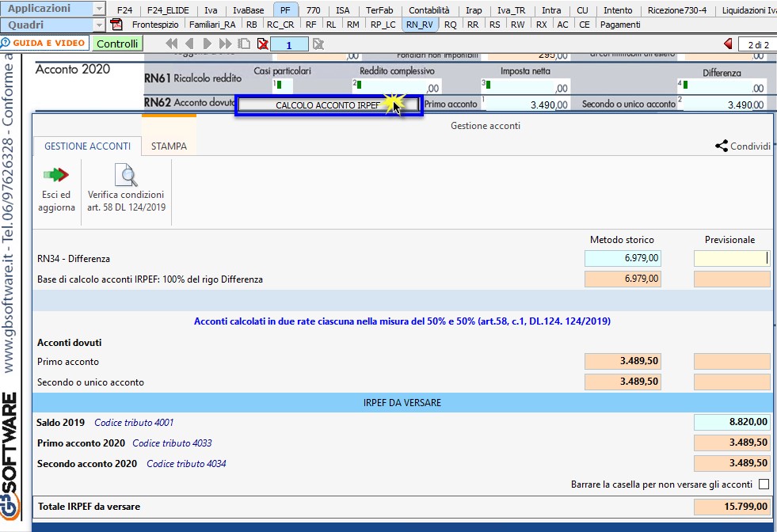This screenshot has height=532, width=777.
Task: Click the Previsionale RN34 Differenza field
Action: pos(730,258)
